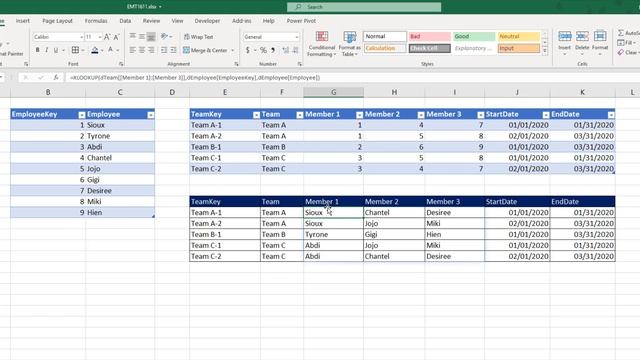
Task: Open the number format dropdown
Action: click(x=297, y=37)
